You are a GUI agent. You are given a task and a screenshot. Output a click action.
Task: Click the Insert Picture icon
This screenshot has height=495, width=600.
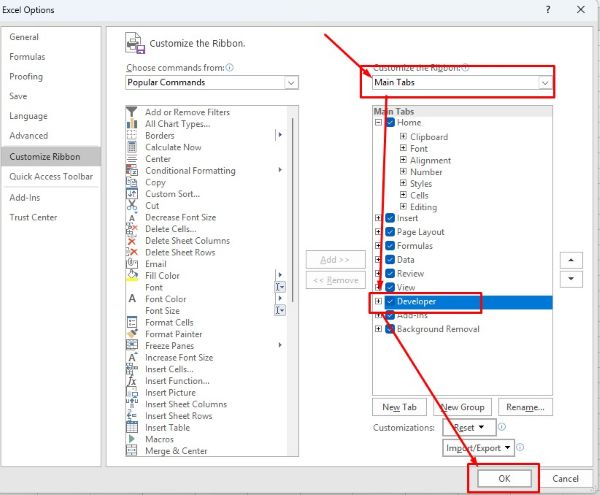pos(132,392)
